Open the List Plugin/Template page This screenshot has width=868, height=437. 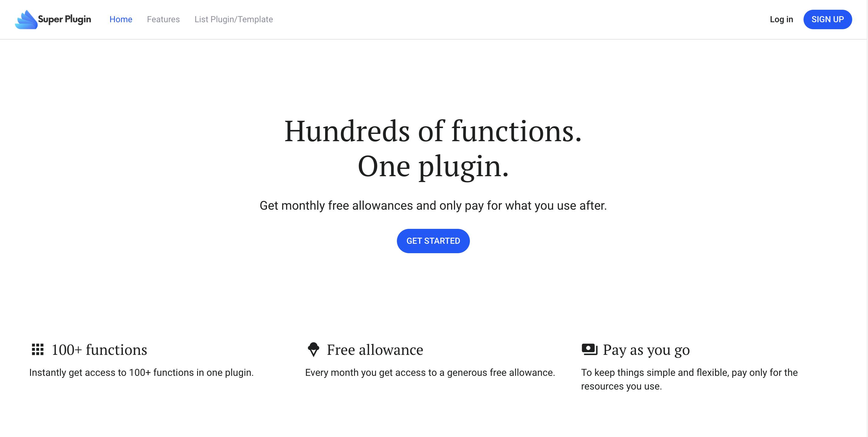pos(234,19)
